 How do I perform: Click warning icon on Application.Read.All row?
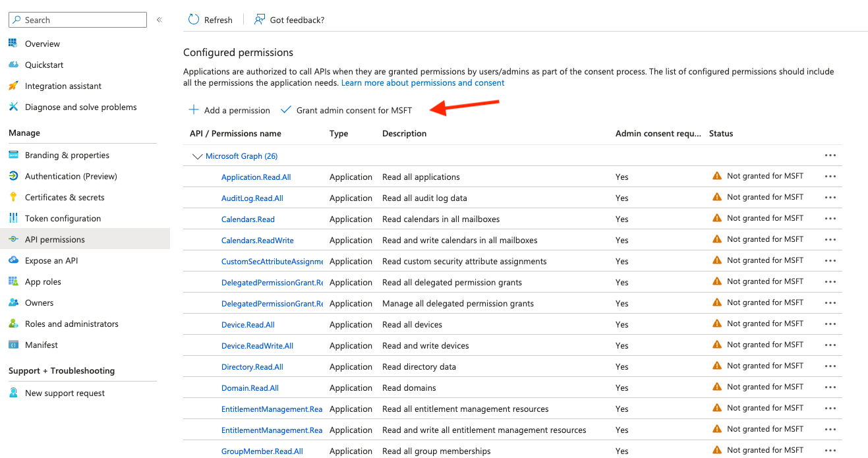[x=717, y=176]
